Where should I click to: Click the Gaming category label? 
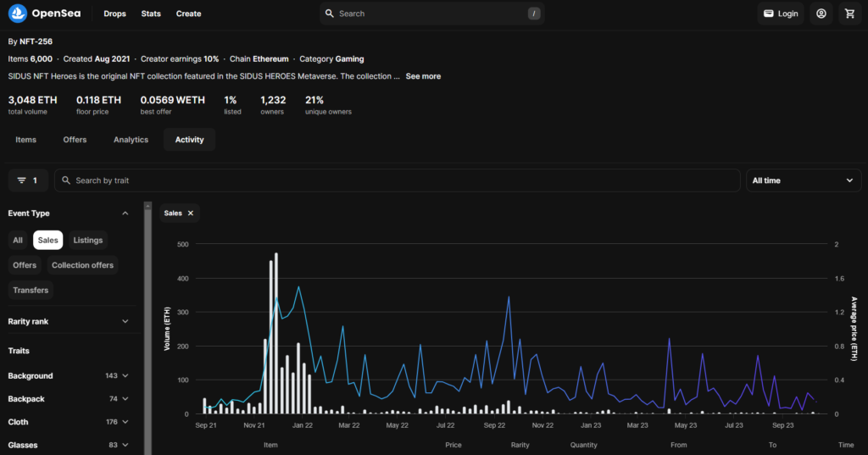349,58
